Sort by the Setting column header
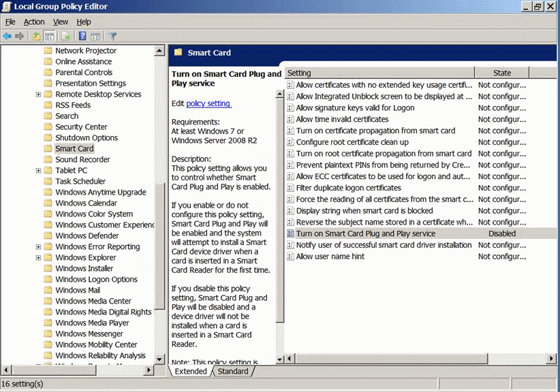Screen dimensions: 560x392 pos(380,73)
